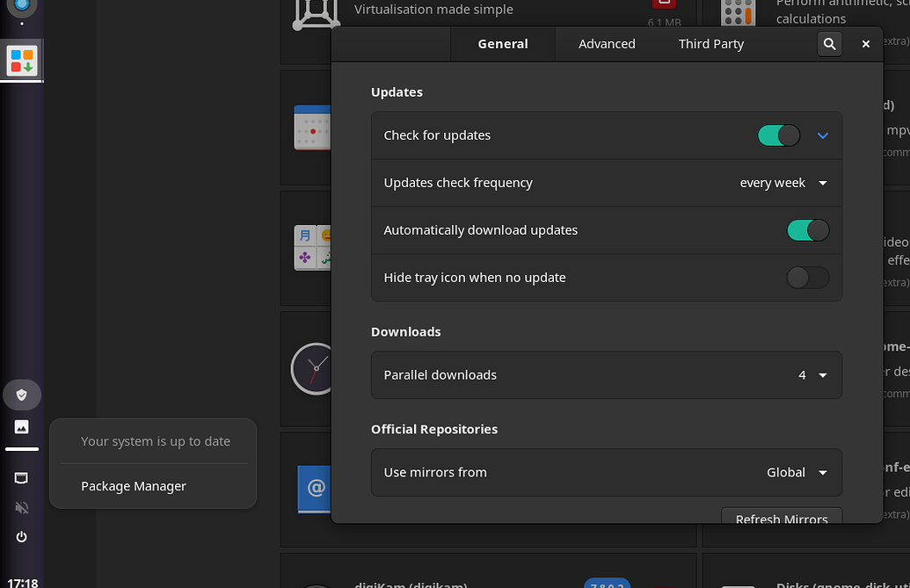
Task: Select Package Manager from the tray menu
Action: [x=133, y=486]
